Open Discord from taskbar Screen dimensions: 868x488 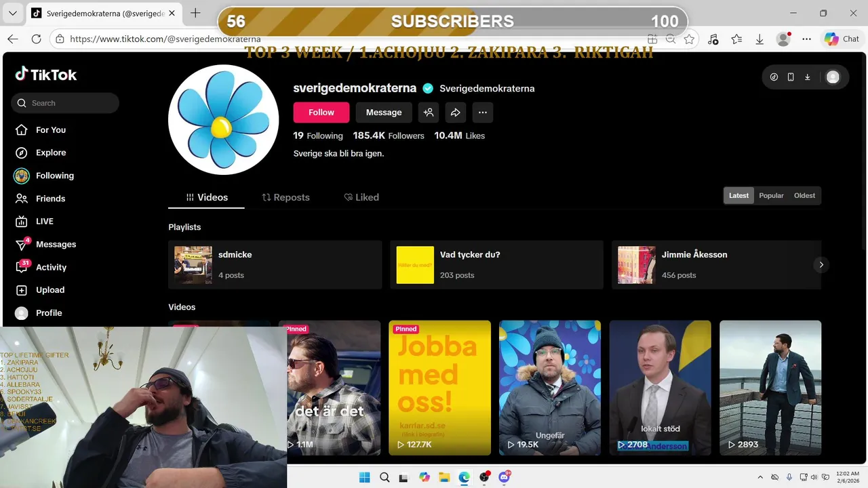click(x=504, y=477)
